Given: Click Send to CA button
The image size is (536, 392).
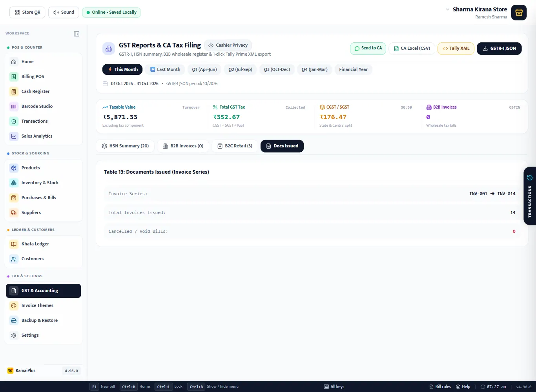Looking at the screenshot, I should tap(368, 48).
